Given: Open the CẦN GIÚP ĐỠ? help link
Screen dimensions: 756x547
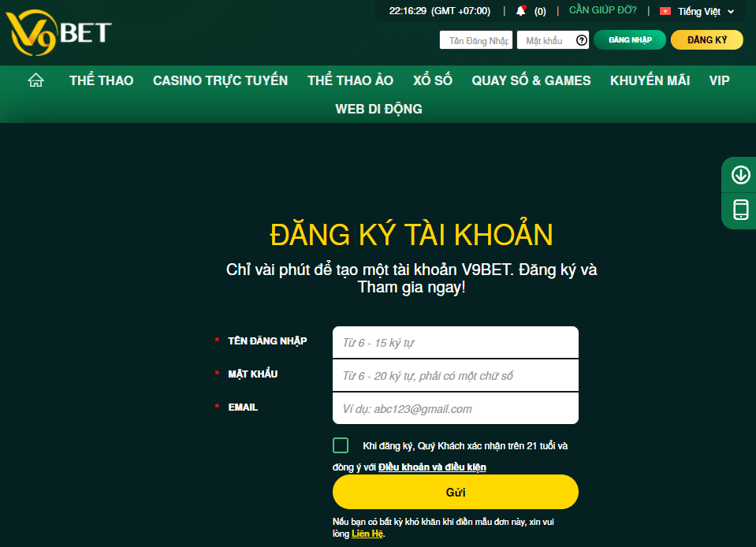Looking at the screenshot, I should (x=603, y=10).
